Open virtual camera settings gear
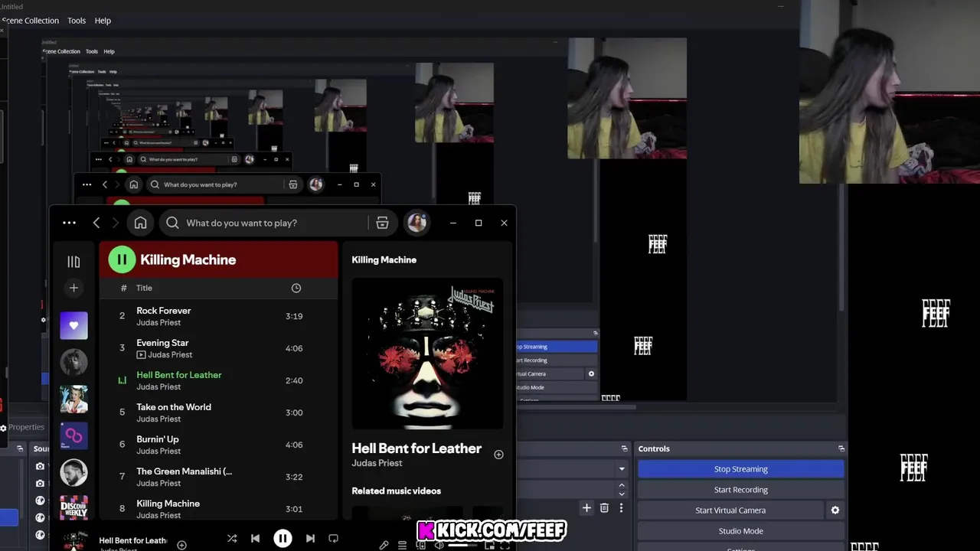This screenshot has height=551, width=980. pyautogui.click(x=835, y=510)
